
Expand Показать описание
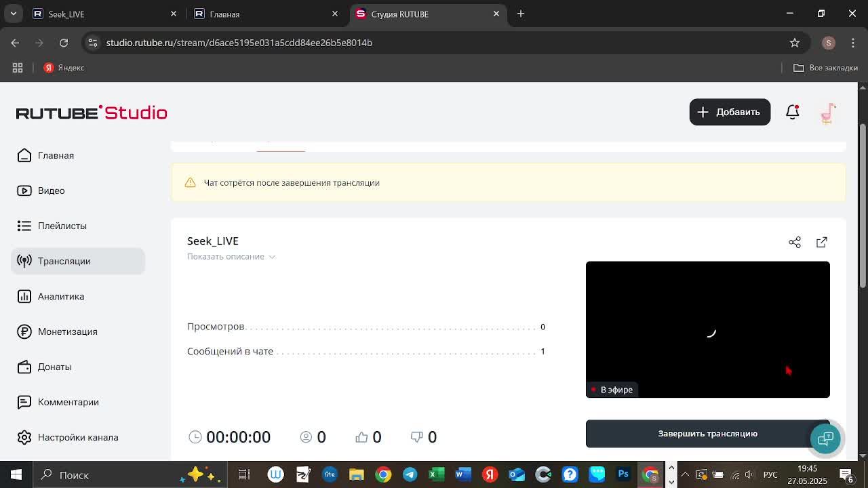point(231,256)
